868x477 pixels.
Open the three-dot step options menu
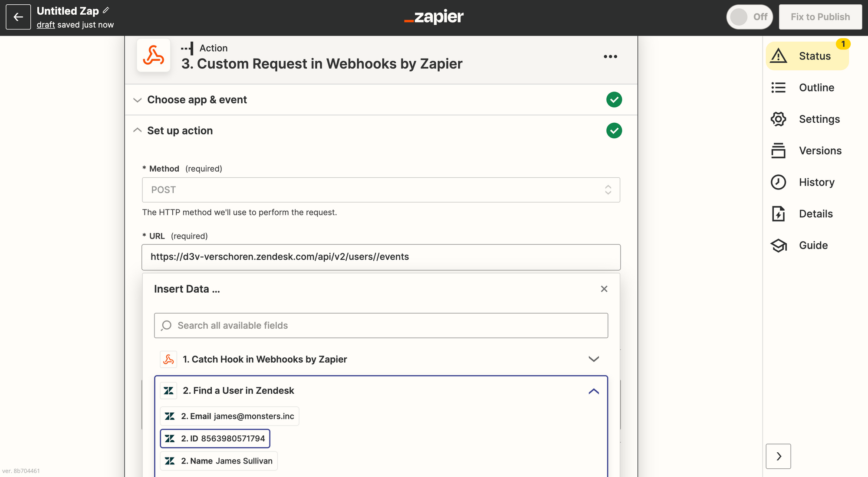tap(610, 56)
